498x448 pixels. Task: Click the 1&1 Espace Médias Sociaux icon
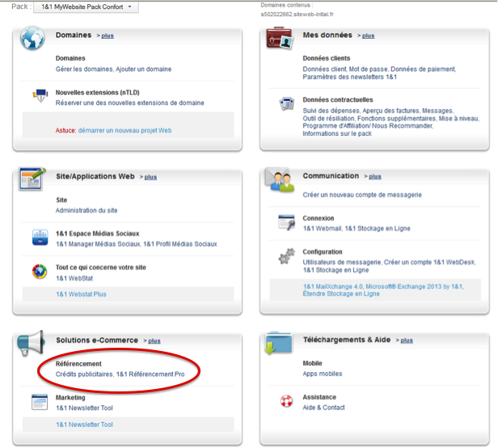pos(40,238)
